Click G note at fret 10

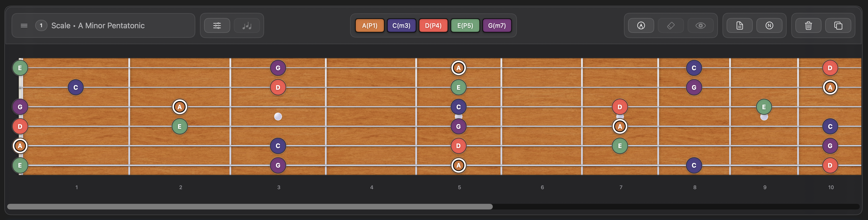830,146
